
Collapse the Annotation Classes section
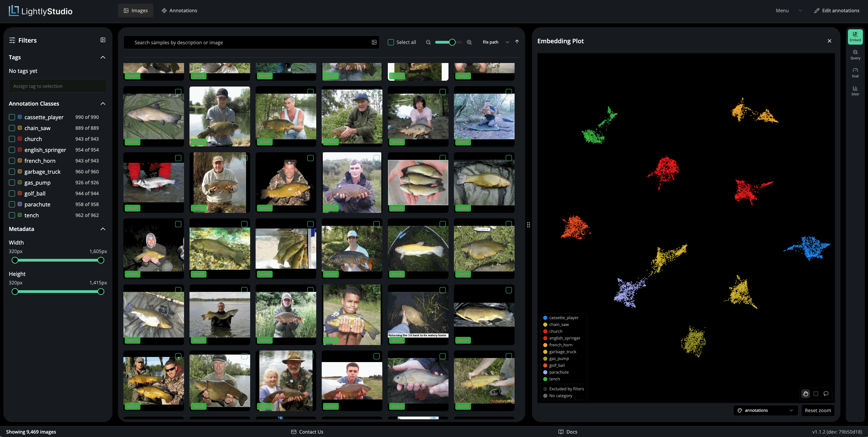[x=103, y=104]
